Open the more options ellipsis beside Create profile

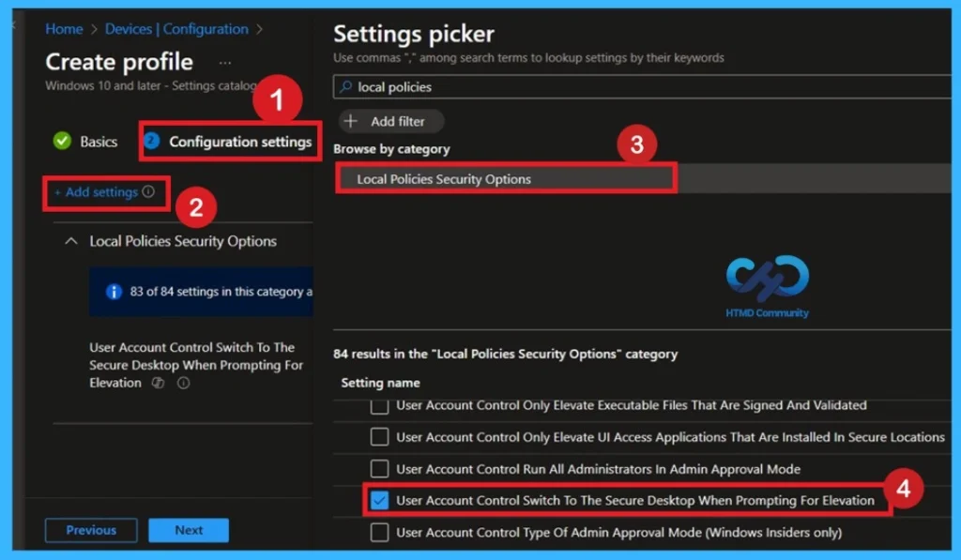point(223,61)
